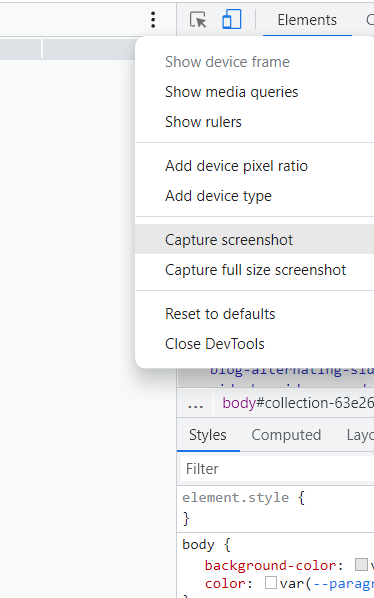Click the background-color swatch in body rule
Viewport: 374px width, 598px height.
(x=361, y=565)
